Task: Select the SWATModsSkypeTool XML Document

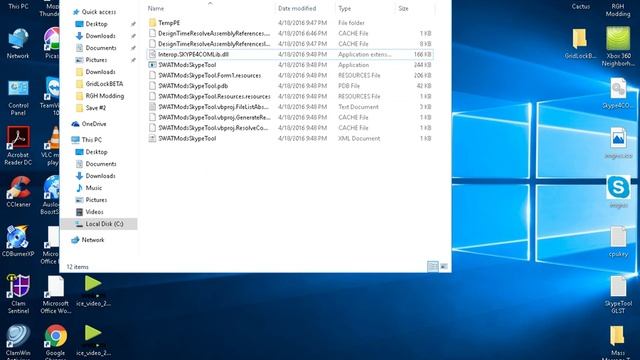Action: [290, 138]
